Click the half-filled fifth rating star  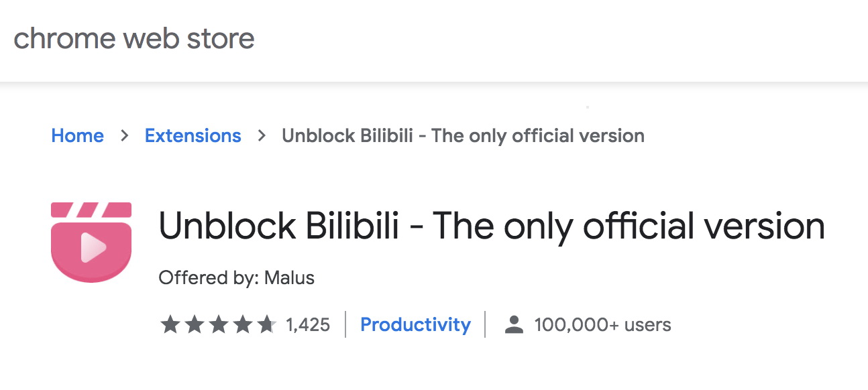[267, 325]
